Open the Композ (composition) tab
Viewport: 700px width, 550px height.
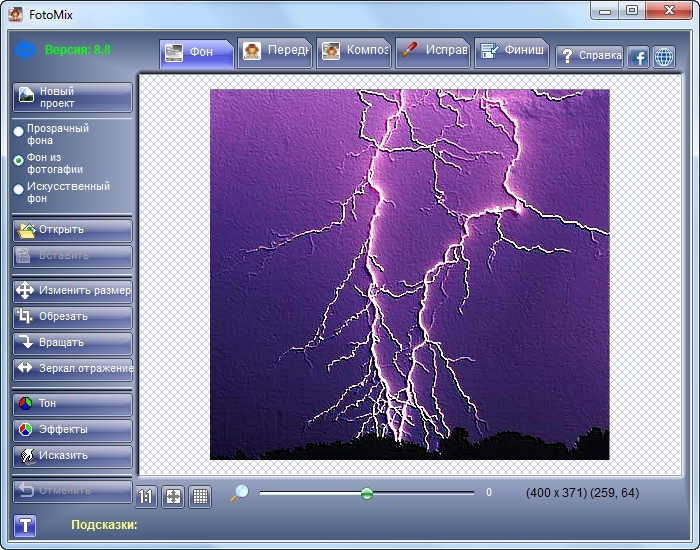tap(354, 52)
